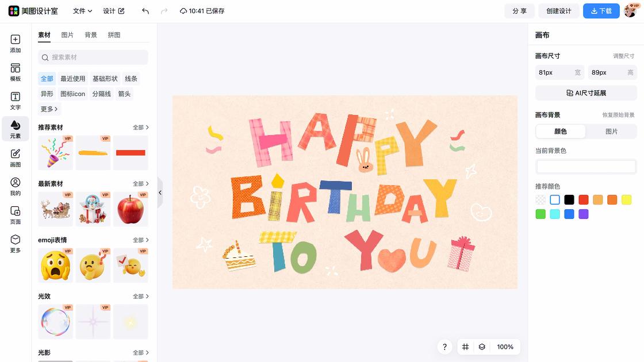
Task: Select the 文字 text tool
Action: [x=15, y=101]
